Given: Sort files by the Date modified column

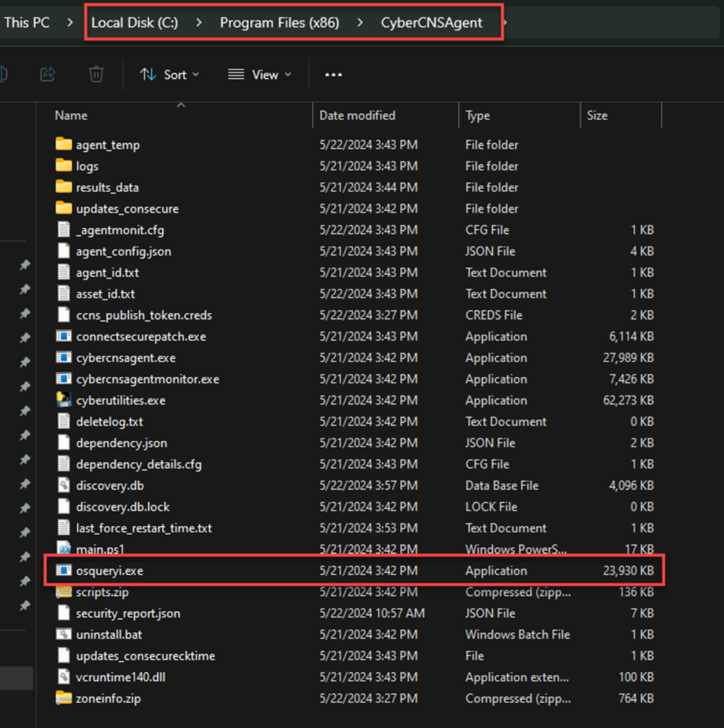Looking at the screenshot, I should pos(357,115).
